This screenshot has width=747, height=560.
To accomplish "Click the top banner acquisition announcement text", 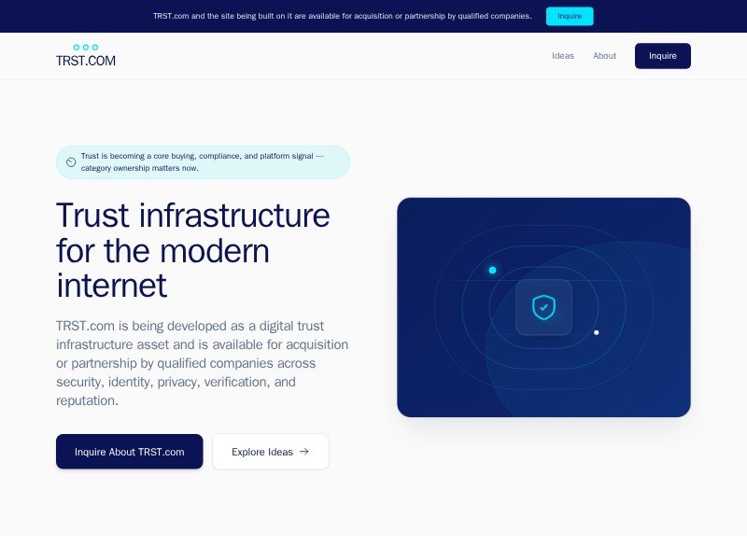I will 342,16.
